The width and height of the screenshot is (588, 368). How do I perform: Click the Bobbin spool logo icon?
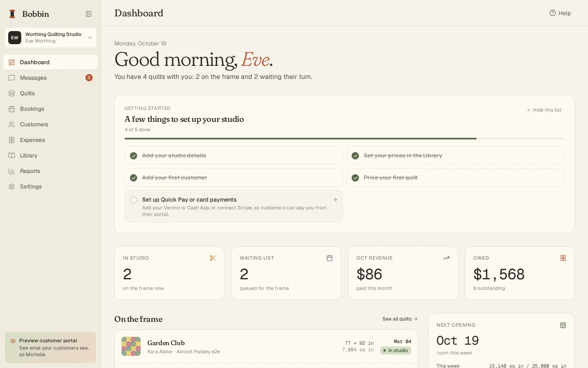pyautogui.click(x=12, y=14)
